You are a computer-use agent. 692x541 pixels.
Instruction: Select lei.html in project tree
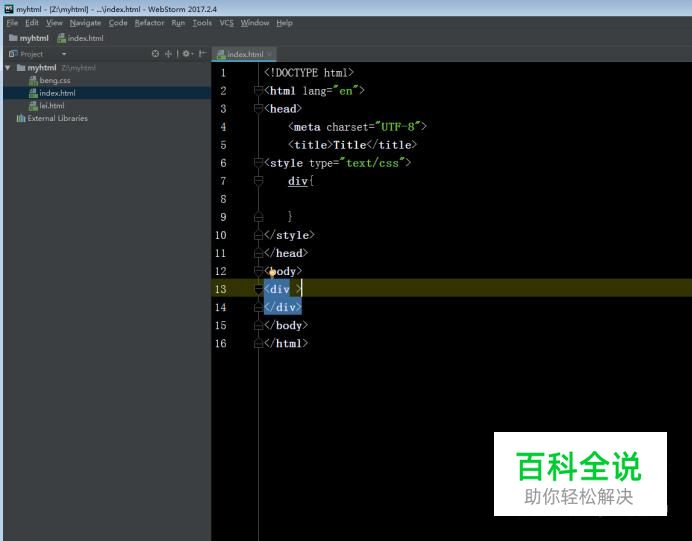click(52, 106)
